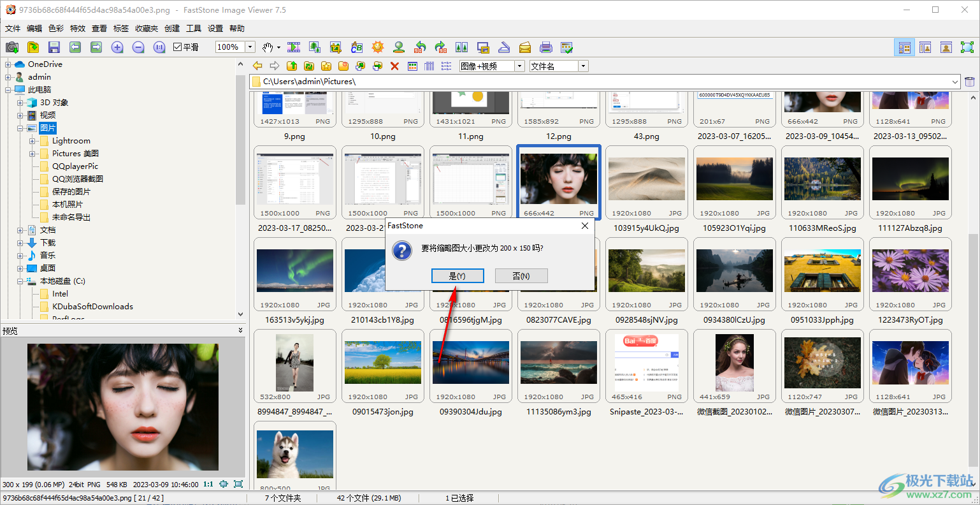Click the Zoom In magnifier plus icon
980x505 pixels.
click(117, 47)
